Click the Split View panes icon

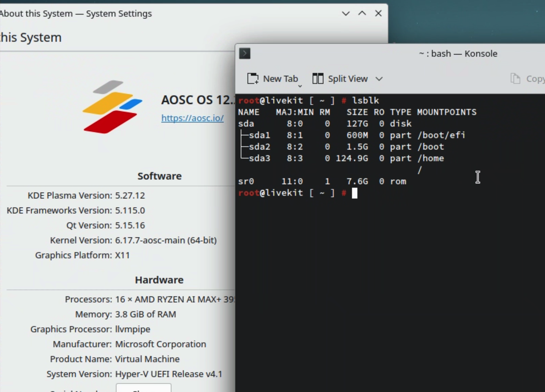[318, 78]
